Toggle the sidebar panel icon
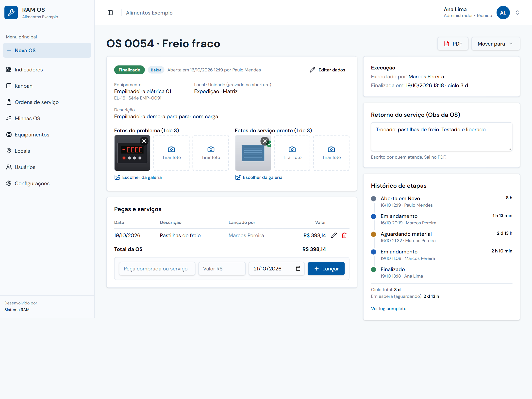The image size is (532, 399). 110,13
